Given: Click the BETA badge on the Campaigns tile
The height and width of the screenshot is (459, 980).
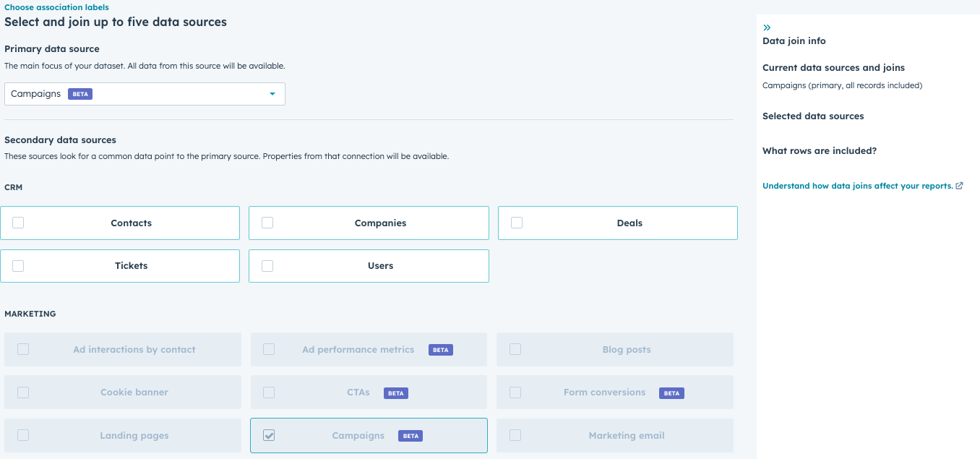Looking at the screenshot, I should [x=410, y=436].
